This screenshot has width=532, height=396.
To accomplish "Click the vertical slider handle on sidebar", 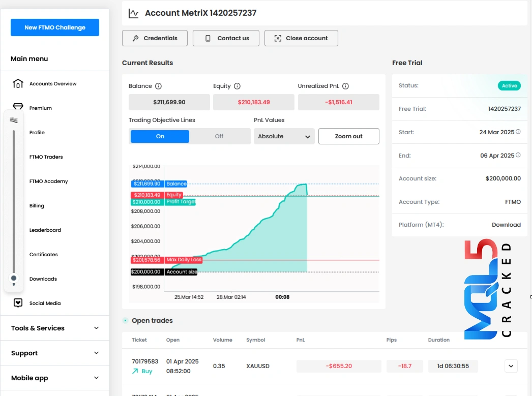I will click(x=14, y=278).
